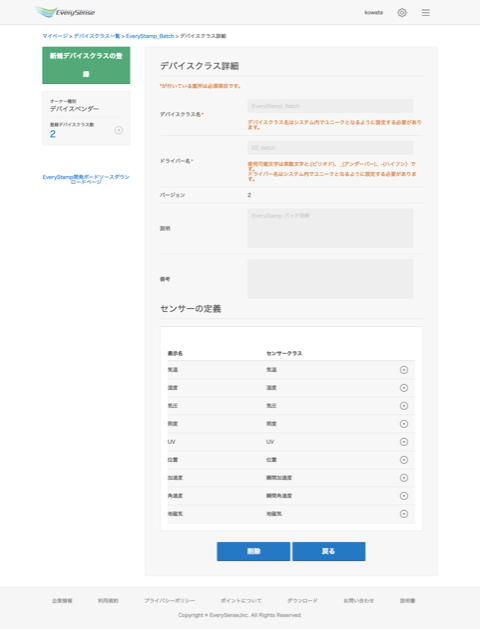Open the arrow icon for the 加速度 sensor row
The height and width of the screenshot is (629, 480).
(x=404, y=478)
